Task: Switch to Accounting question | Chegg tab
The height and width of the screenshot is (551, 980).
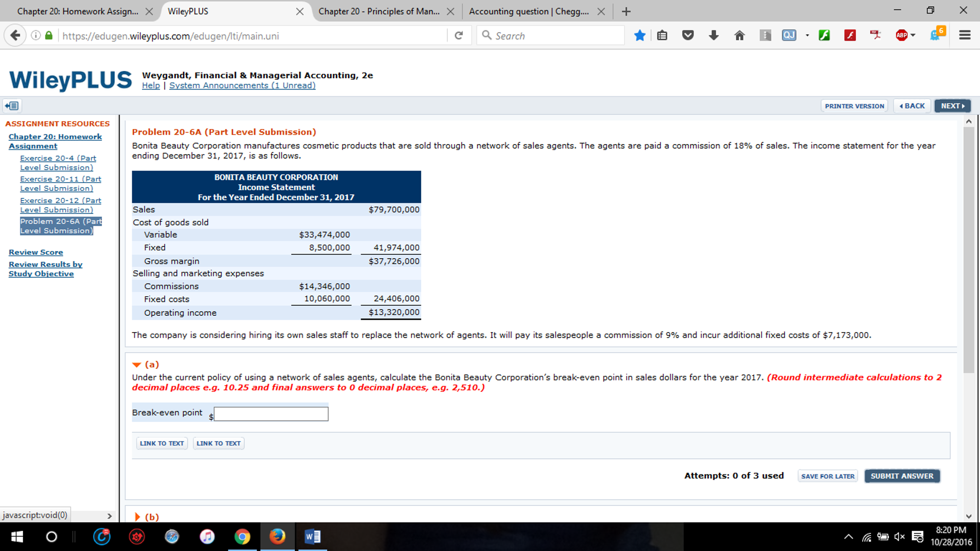Action: coord(529,11)
